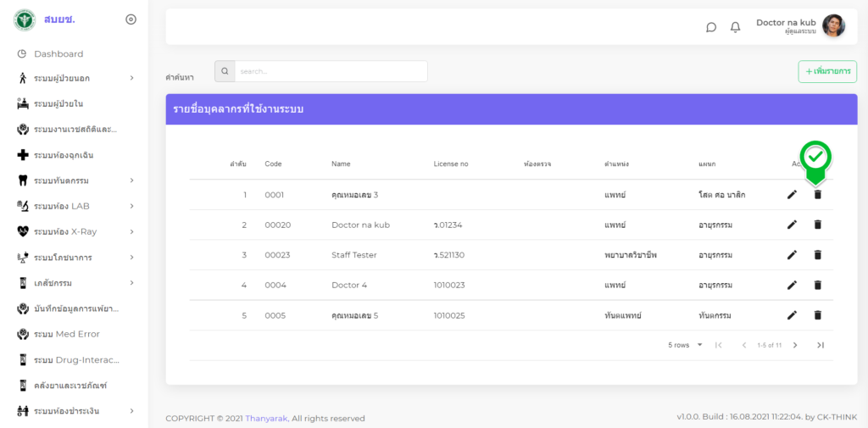Toggle the sidebar collapse radio icon
Viewport: 868px width, 428px height.
131,19
